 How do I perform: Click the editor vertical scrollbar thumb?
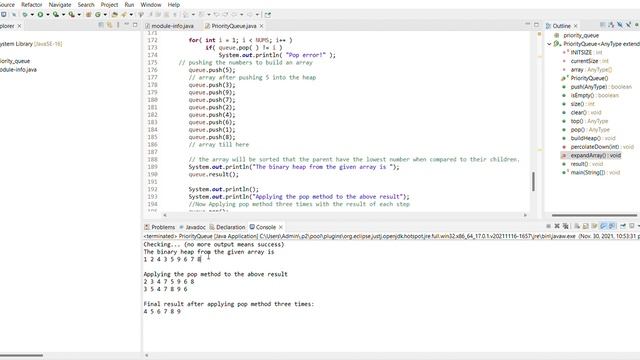pos(533,182)
